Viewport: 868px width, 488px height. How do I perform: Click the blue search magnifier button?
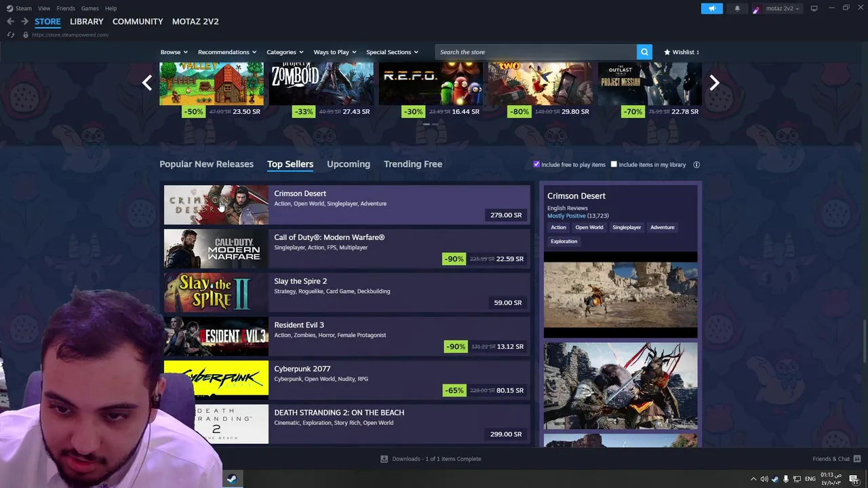(644, 52)
